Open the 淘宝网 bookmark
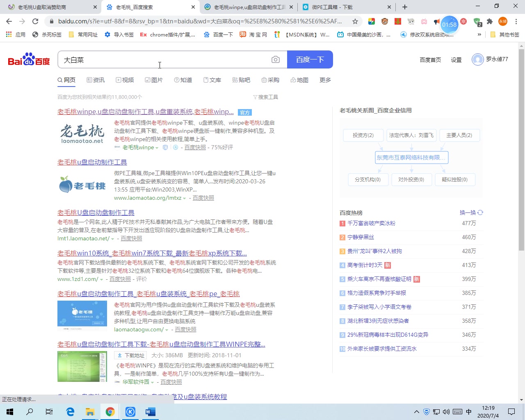This screenshot has height=420, width=525. pyautogui.click(x=253, y=34)
